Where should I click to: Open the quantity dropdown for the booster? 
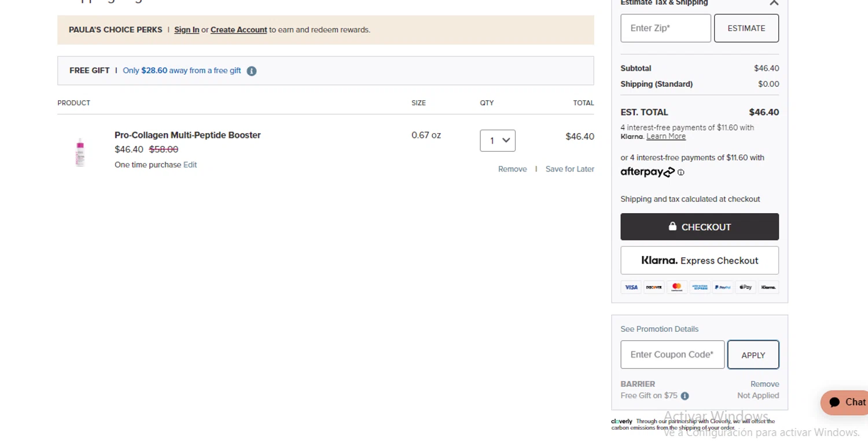click(x=498, y=141)
